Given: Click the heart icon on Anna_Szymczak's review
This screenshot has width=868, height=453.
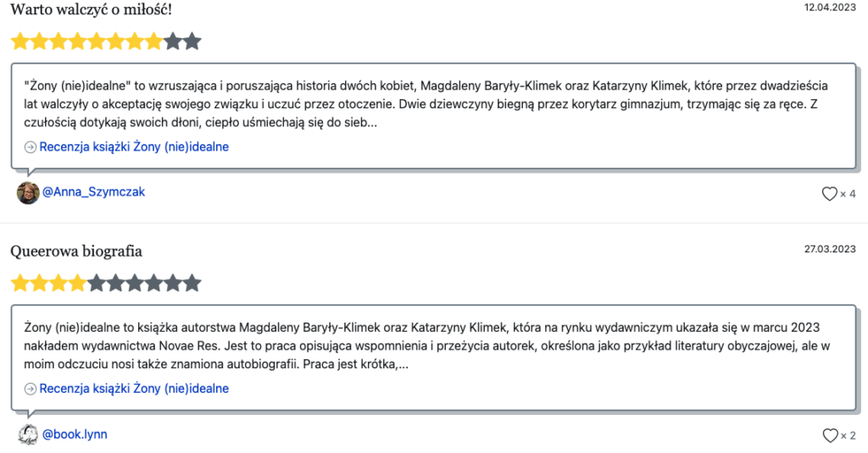Looking at the screenshot, I should tap(829, 194).
